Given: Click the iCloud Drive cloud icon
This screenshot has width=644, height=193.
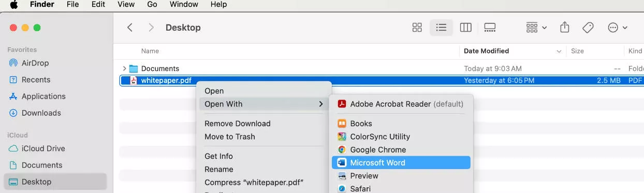Looking at the screenshot, I should pos(13,148).
